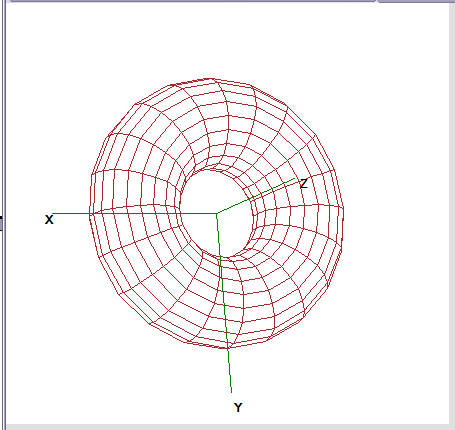Viewport: 455px width, 430px height.
Task: Click the Y axis label
Action: [x=238, y=407]
